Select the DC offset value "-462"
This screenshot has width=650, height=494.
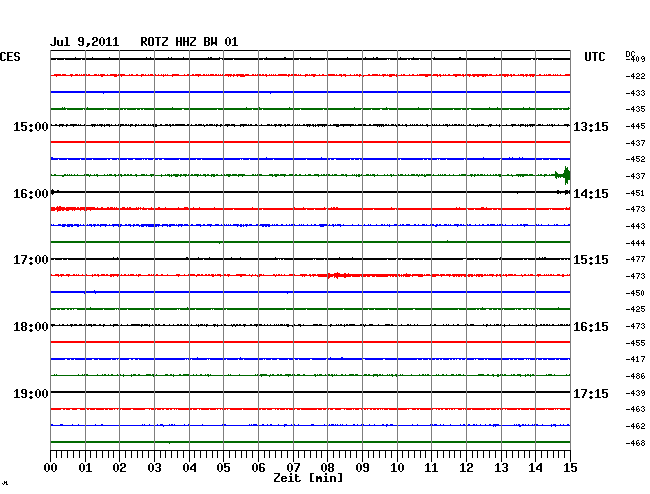click(635, 426)
